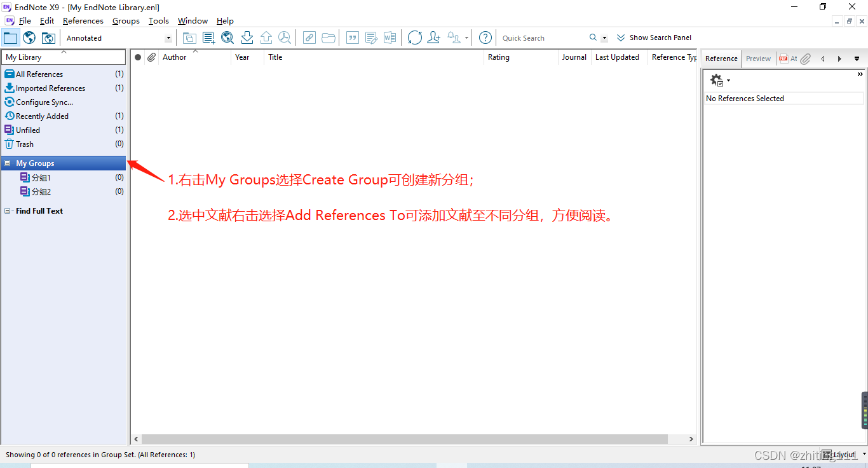Viewport: 868px width, 468px height.
Task: Select the Recently Added group
Action: (64, 116)
